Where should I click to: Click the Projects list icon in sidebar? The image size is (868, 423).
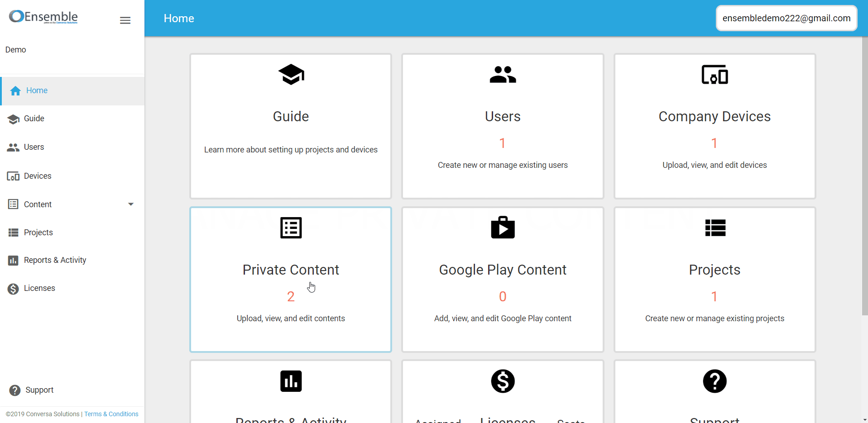click(x=13, y=233)
